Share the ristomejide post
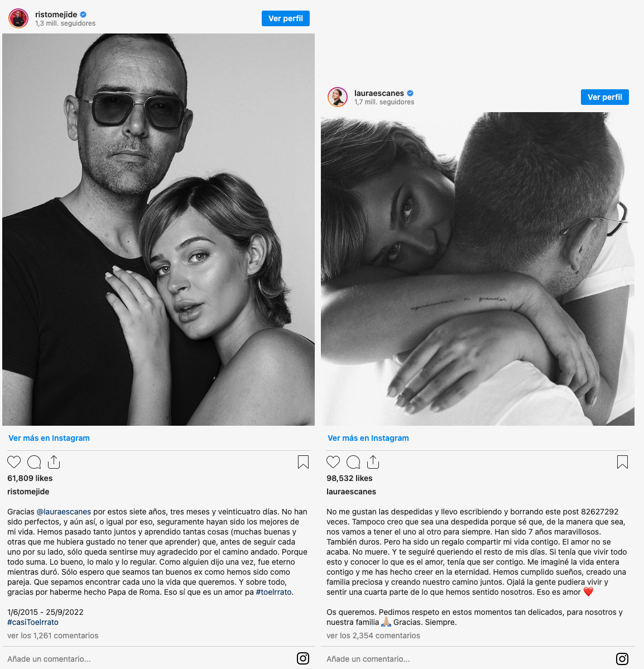The image size is (644, 669). click(54, 461)
